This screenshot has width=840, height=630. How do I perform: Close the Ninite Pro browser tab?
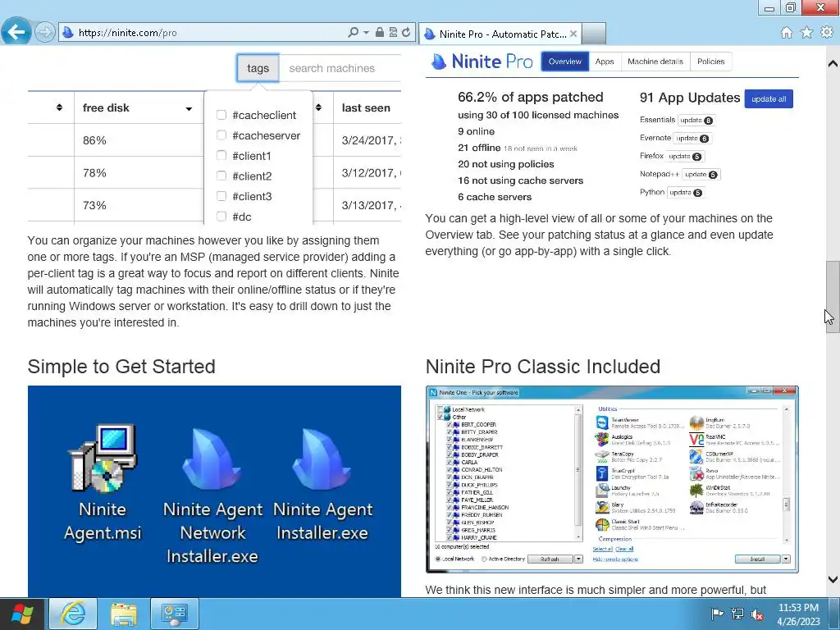(x=573, y=34)
